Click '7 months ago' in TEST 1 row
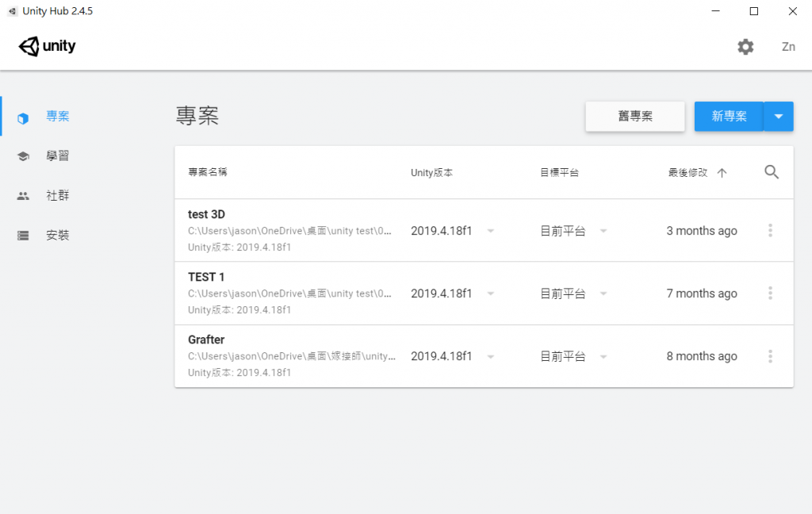812x514 pixels. tap(701, 293)
